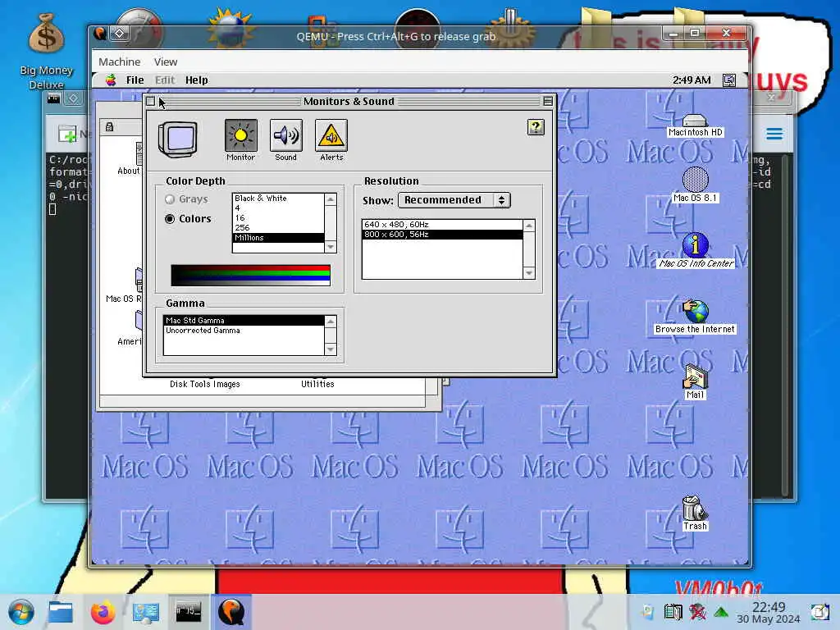This screenshot has width=840, height=630.
Task: Open Utilities folder label
Action: click(317, 384)
